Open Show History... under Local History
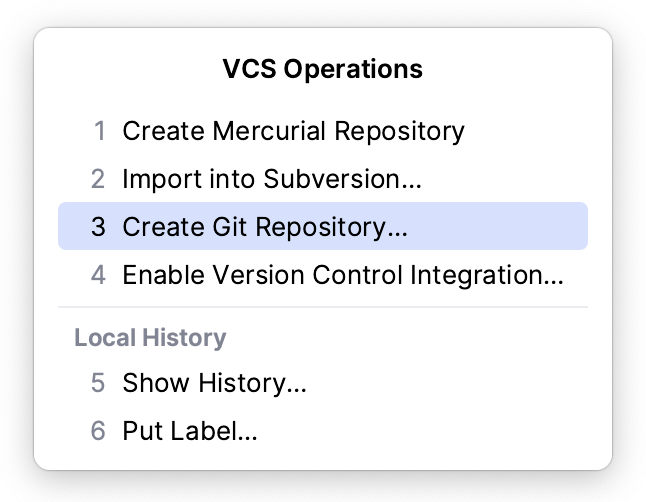This screenshot has height=502, width=646. (214, 383)
